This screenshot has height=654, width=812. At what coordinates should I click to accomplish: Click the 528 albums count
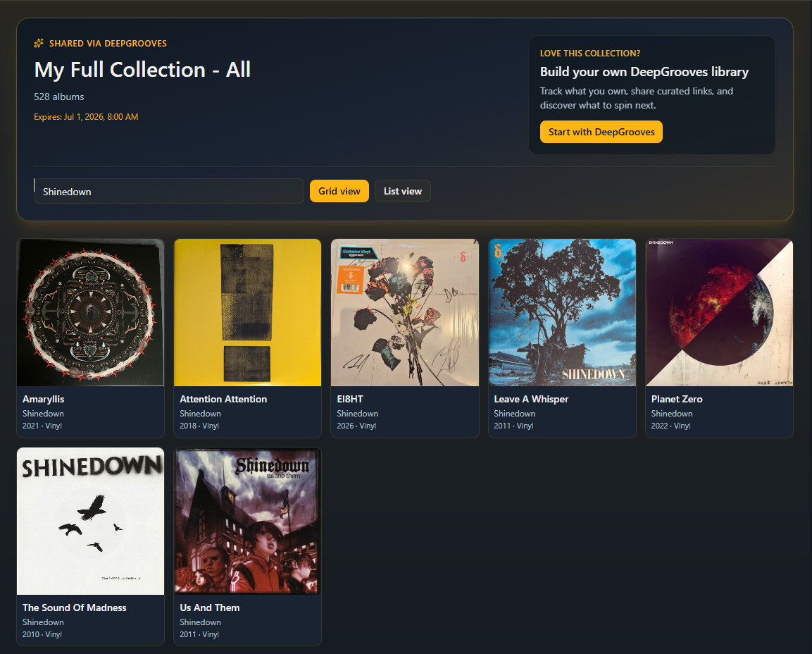tap(59, 97)
